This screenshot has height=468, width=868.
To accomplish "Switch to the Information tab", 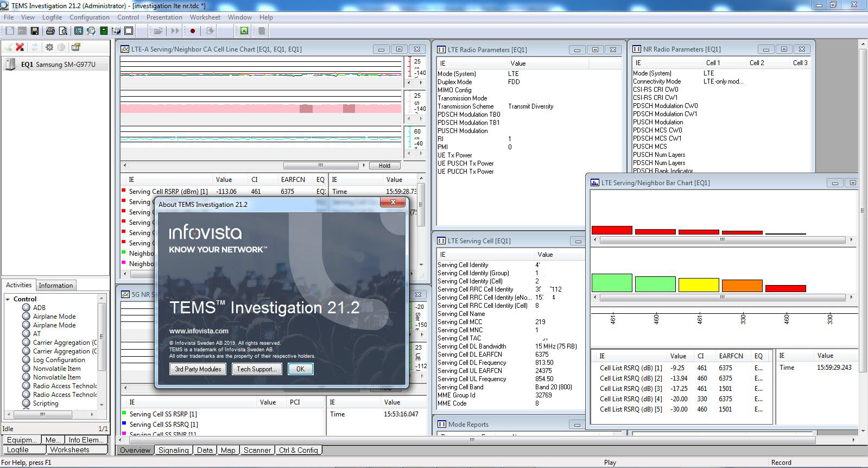I will (x=56, y=285).
